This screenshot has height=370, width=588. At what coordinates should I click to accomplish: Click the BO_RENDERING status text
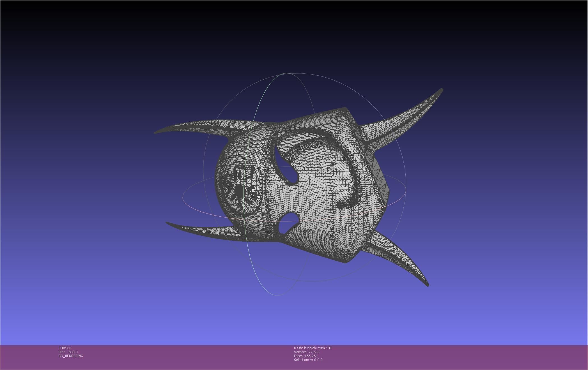point(71,356)
